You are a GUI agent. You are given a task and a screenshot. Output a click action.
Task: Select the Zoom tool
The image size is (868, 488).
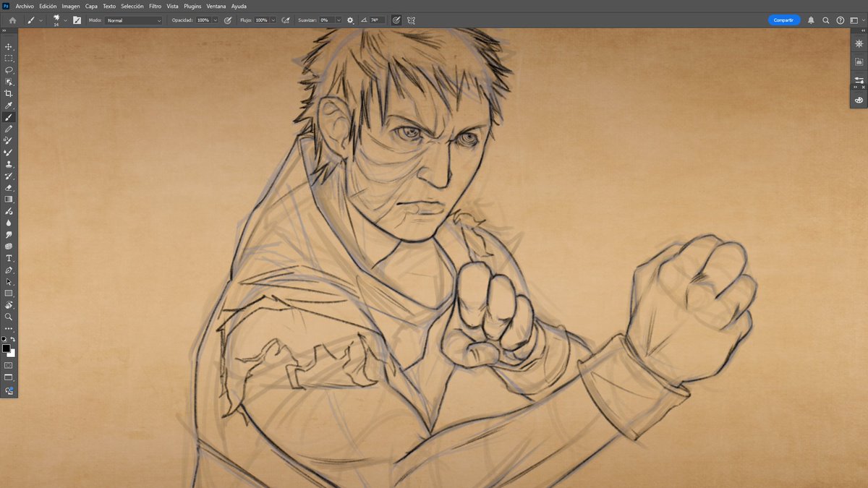point(9,317)
